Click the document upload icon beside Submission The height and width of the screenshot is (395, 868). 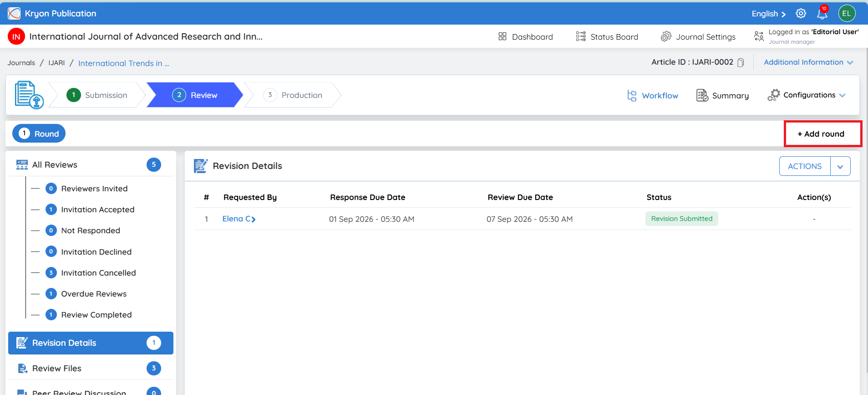click(29, 95)
